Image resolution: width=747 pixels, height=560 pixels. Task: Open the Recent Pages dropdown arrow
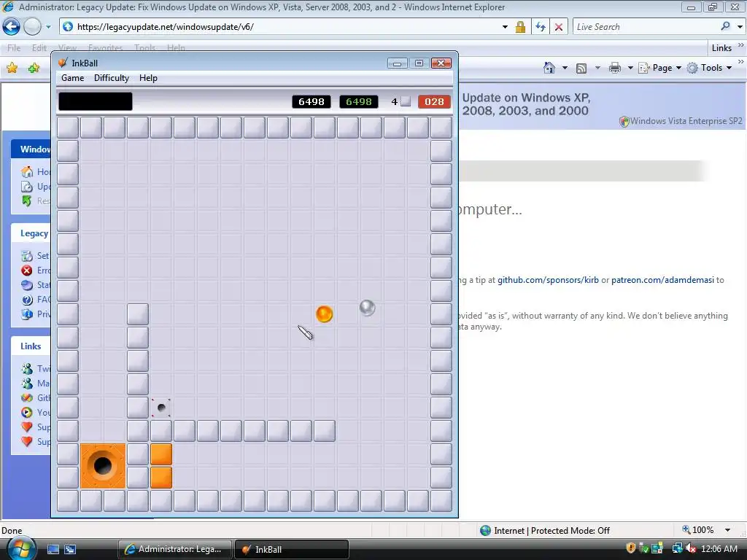coord(48,27)
